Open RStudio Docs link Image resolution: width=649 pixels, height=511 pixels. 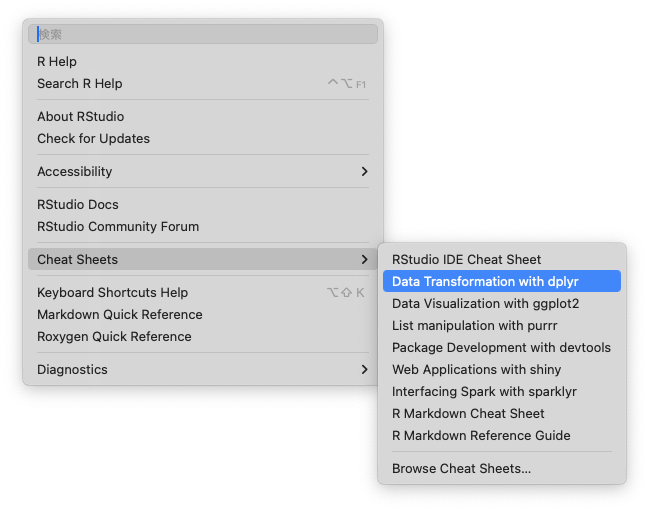point(78,205)
